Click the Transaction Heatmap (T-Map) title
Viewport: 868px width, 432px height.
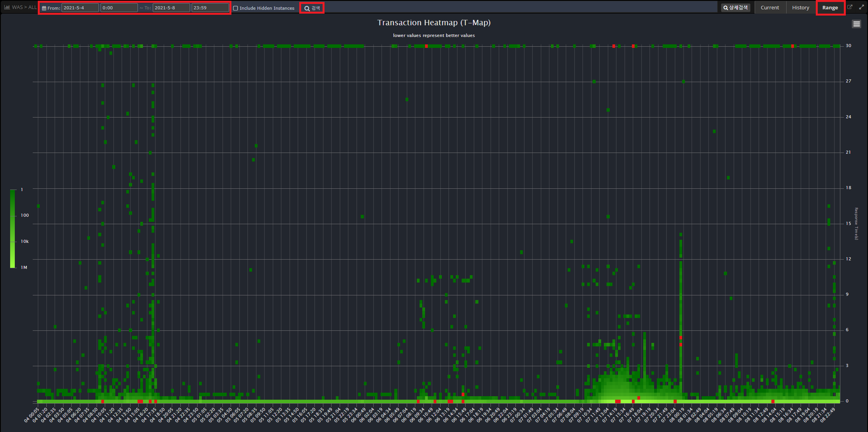[x=434, y=23]
